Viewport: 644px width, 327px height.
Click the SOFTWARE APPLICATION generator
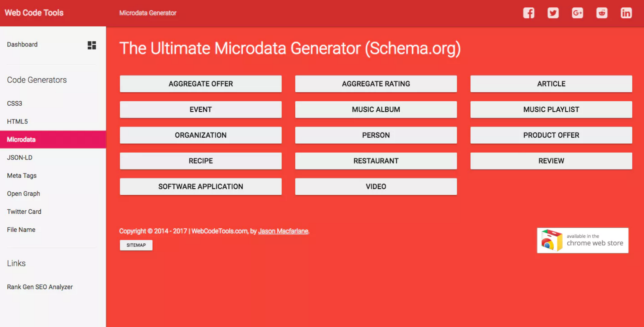(200, 187)
